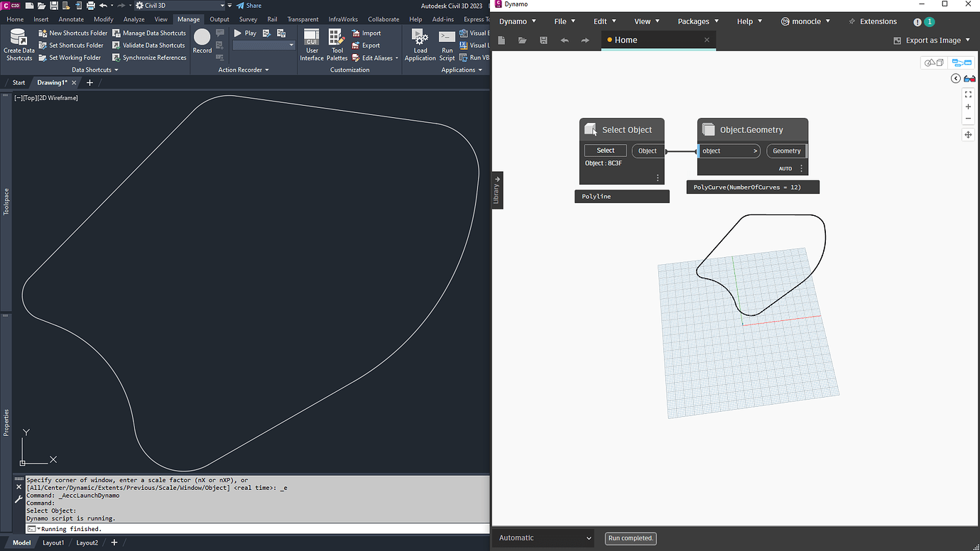Click Synchronize References
This screenshot has height=551, width=980.
149,58
